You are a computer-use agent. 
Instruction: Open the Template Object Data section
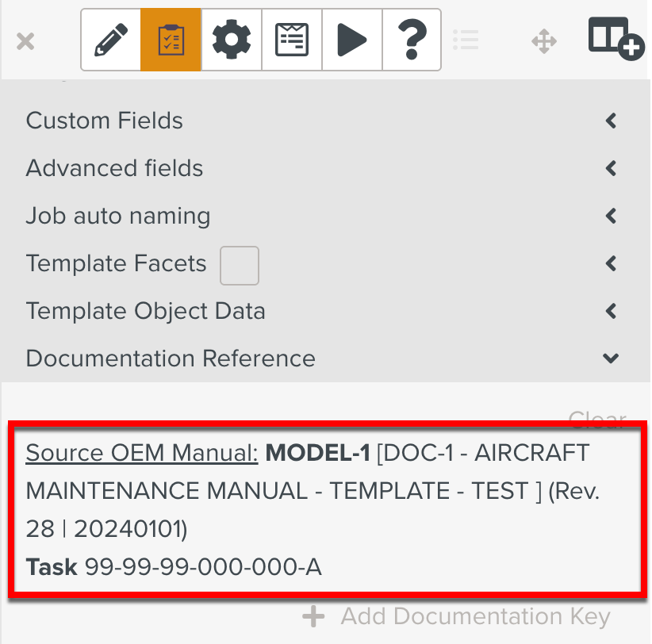[x=610, y=311]
